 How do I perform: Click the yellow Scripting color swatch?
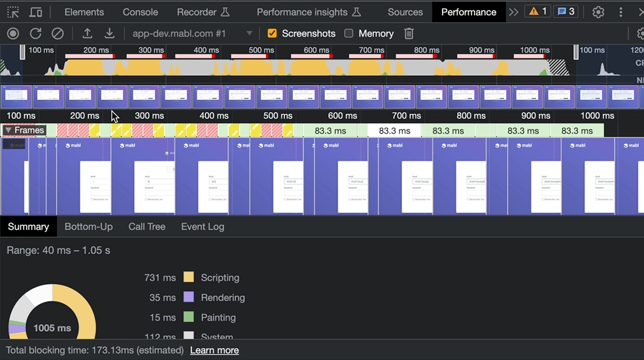[188, 277]
